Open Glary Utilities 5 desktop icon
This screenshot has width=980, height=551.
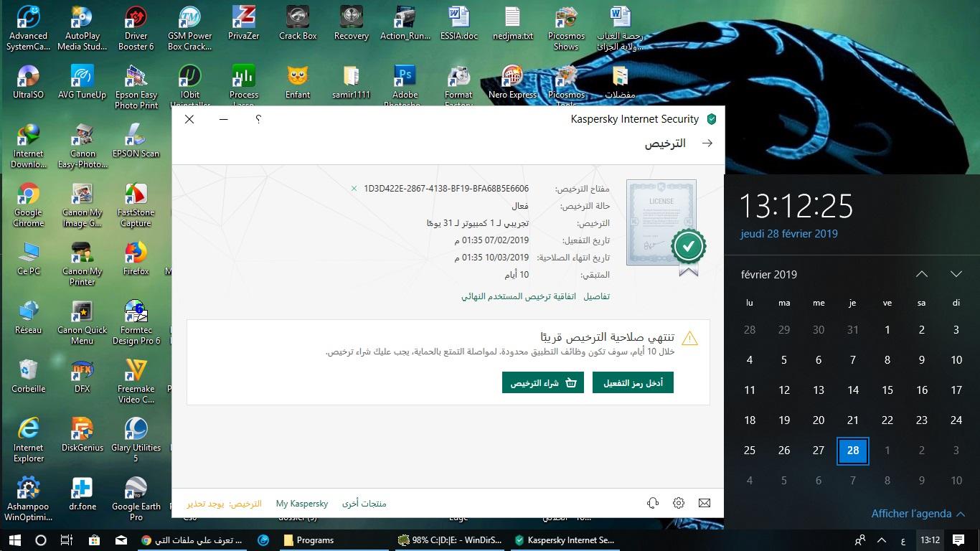(136, 441)
